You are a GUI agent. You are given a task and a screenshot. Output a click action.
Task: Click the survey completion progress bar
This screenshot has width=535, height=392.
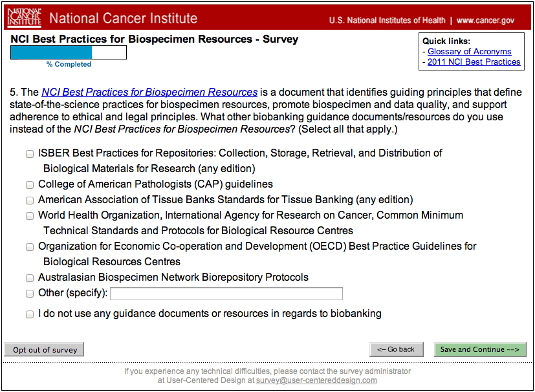coord(68,52)
